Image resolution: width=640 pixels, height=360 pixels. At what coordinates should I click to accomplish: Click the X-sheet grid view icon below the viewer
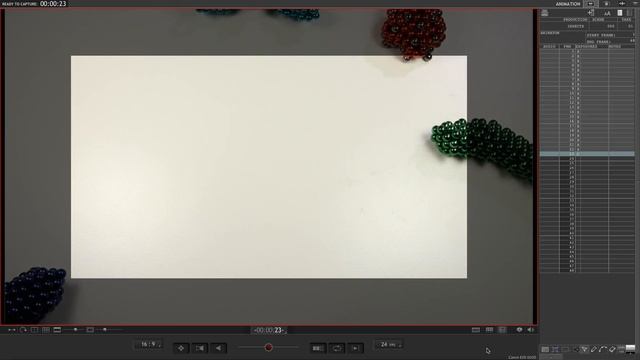[x=489, y=330]
